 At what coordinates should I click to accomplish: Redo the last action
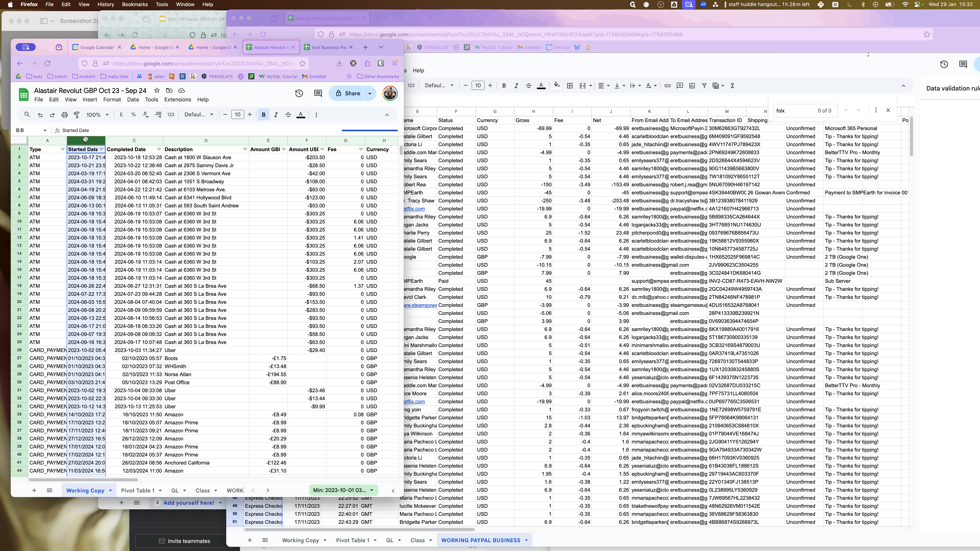point(52,114)
